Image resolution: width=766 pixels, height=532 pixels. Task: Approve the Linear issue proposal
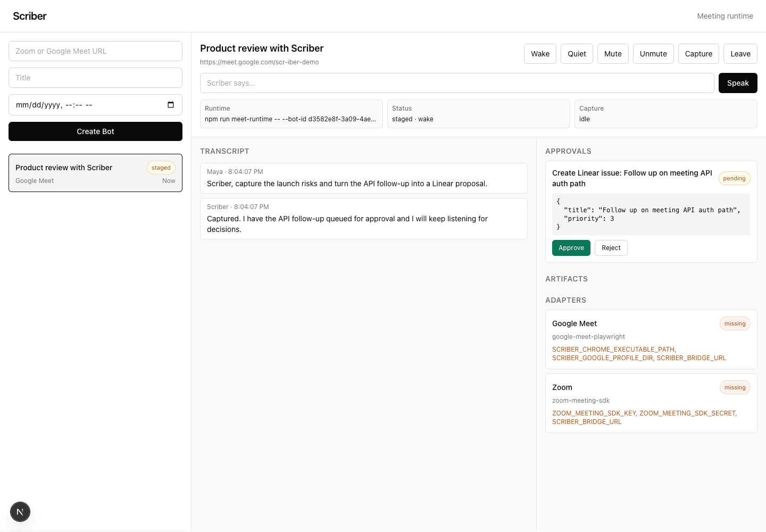[571, 248]
